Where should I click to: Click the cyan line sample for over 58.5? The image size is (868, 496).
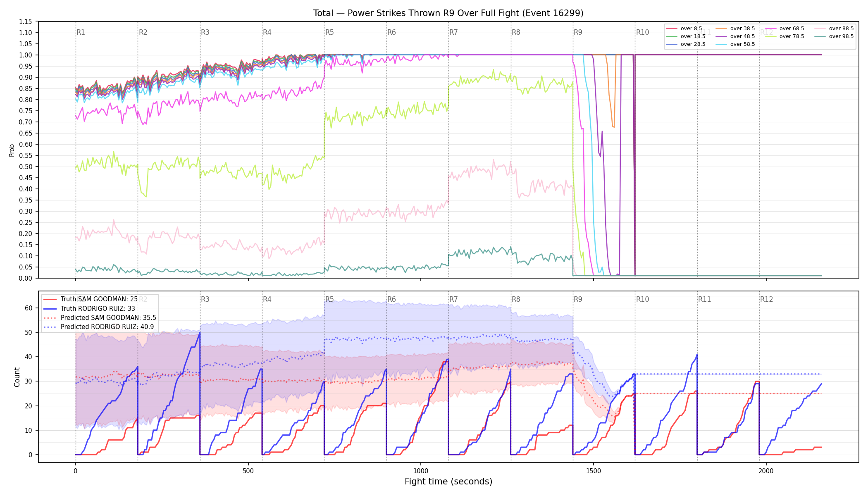click(x=721, y=44)
